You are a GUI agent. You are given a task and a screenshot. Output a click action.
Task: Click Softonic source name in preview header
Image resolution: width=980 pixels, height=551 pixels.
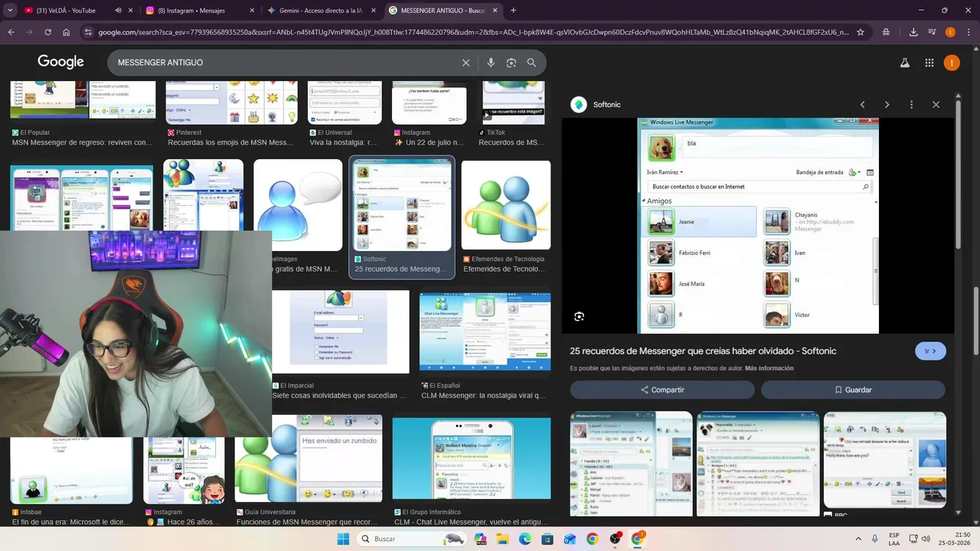click(606, 105)
